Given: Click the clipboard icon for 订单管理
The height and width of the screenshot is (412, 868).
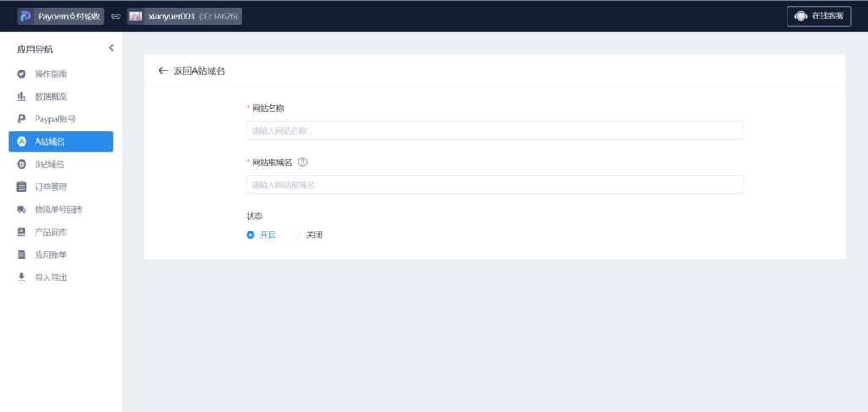Looking at the screenshot, I should click(21, 187).
